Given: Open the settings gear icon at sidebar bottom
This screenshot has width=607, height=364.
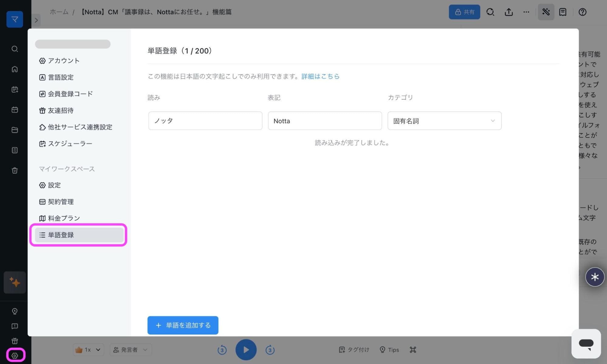Looking at the screenshot, I should [15, 355].
